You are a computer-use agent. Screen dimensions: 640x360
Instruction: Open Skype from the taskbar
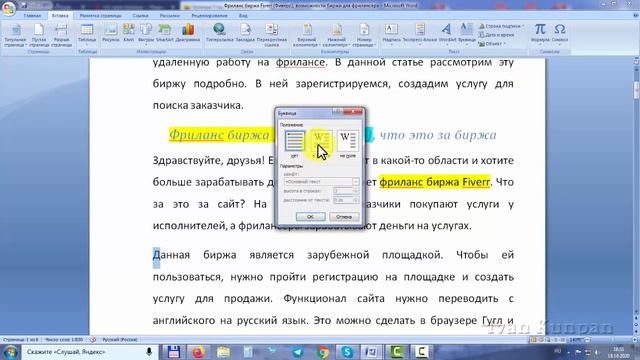[x=347, y=352]
